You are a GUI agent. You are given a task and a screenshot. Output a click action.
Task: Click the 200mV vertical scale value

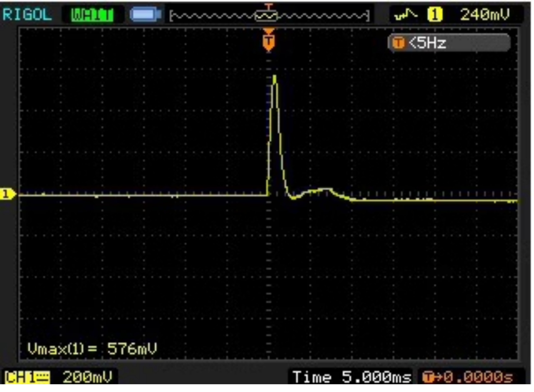87,377
